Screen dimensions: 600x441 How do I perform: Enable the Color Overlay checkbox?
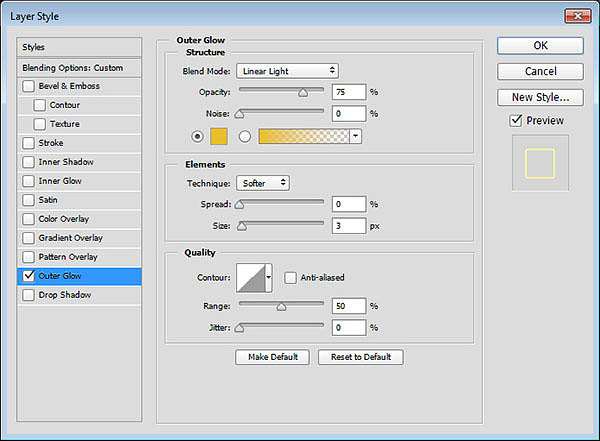pos(28,219)
